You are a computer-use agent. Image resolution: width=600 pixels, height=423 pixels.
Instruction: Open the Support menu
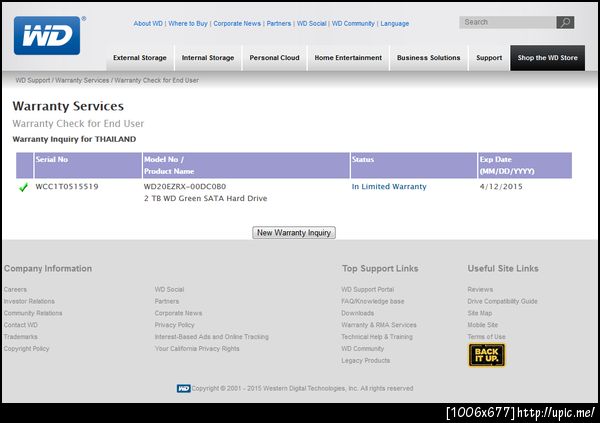[x=489, y=58]
